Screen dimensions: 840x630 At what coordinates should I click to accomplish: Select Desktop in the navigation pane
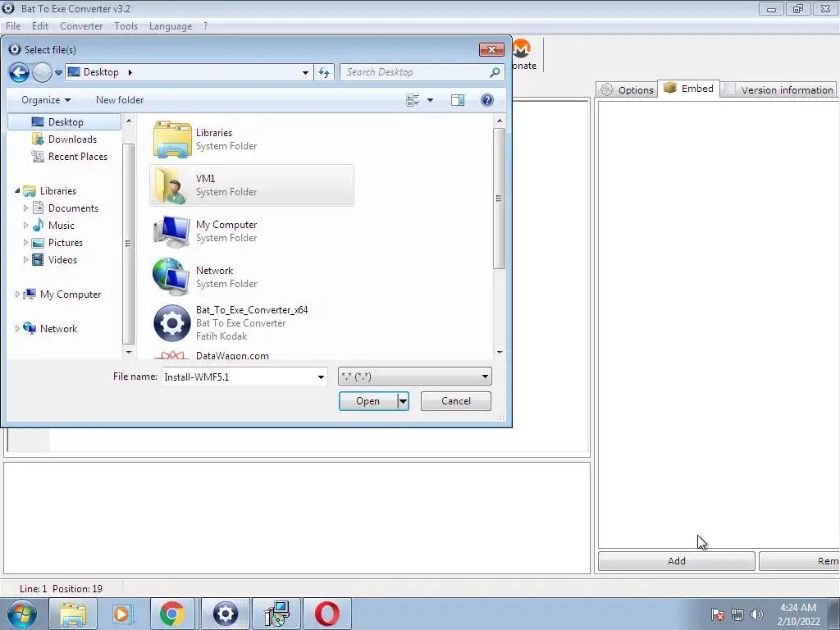pyautogui.click(x=65, y=122)
